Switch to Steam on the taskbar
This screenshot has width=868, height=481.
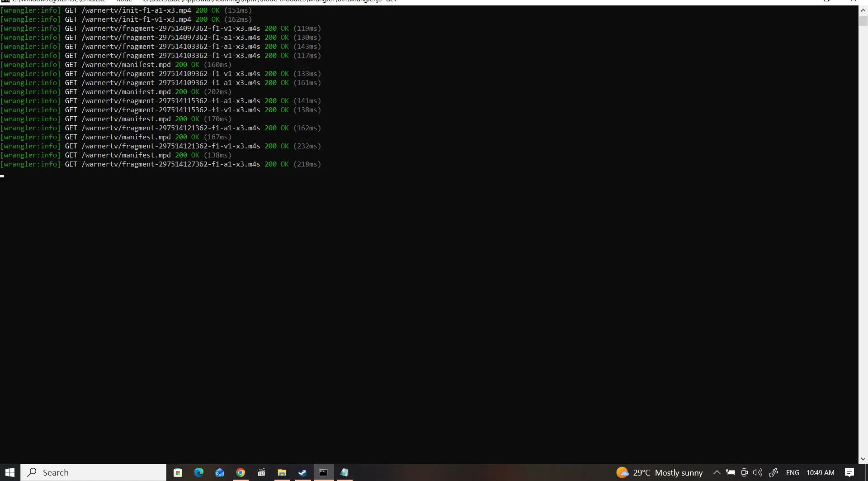tap(302, 472)
